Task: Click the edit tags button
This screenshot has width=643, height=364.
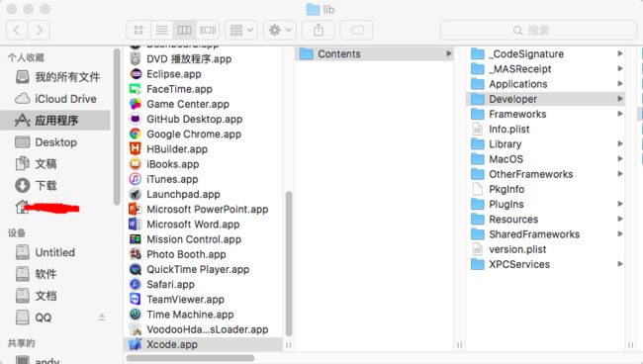Action: coord(356,30)
